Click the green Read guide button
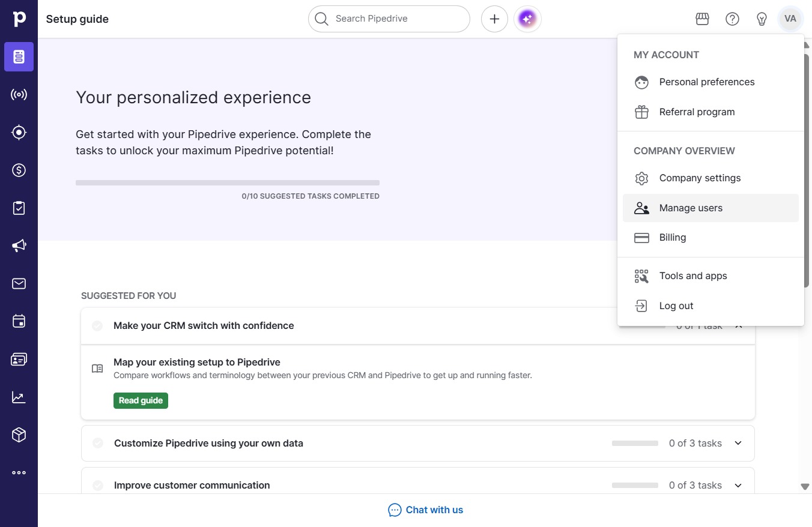 click(141, 400)
